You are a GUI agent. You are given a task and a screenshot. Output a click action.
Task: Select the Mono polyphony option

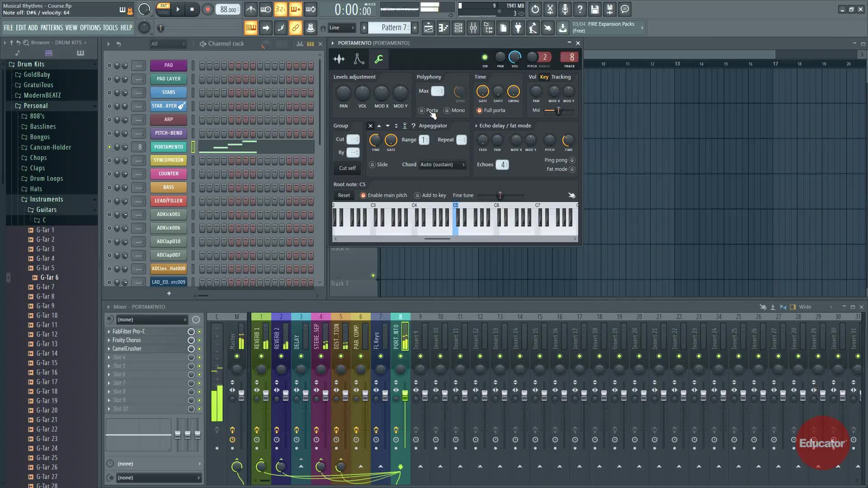[447, 111]
